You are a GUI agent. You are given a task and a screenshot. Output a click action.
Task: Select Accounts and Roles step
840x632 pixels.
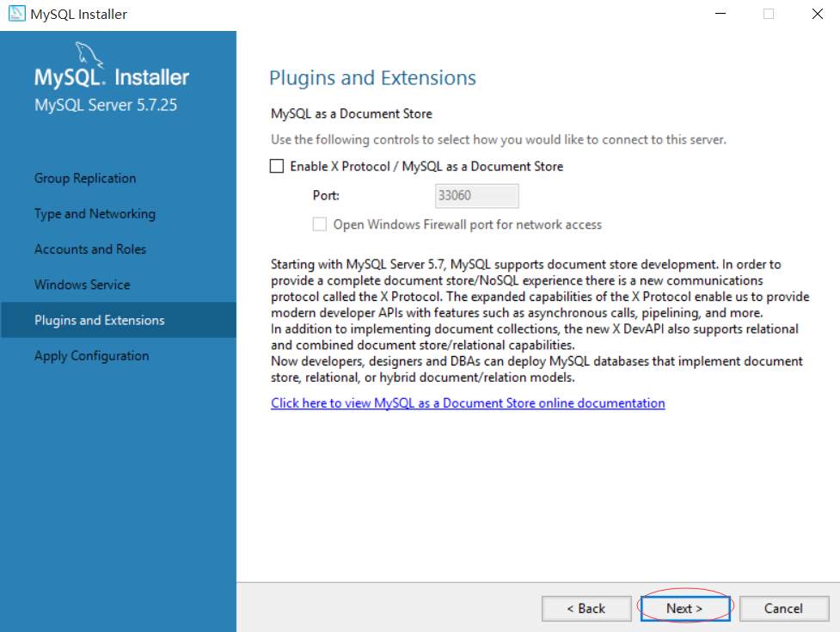[90, 249]
